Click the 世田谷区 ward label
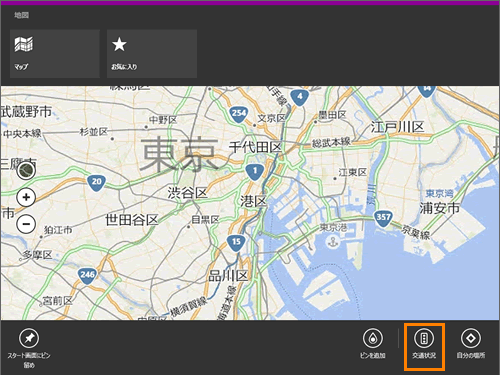The width and height of the screenshot is (500, 375). (x=132, y=220)
